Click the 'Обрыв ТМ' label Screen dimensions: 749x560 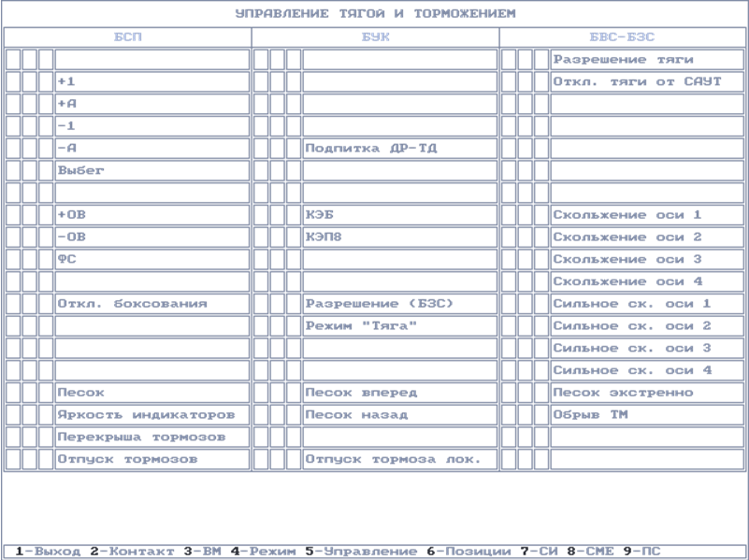pos(590,415)
